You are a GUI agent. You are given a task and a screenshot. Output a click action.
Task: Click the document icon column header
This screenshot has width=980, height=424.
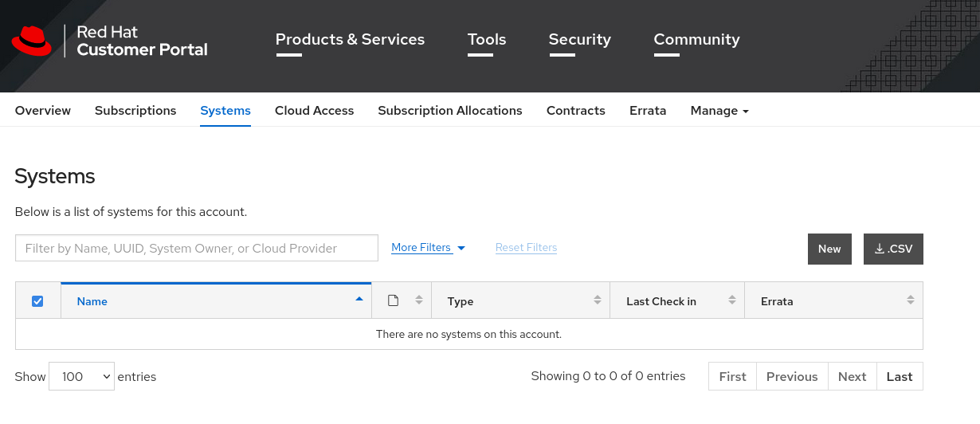[x=393, y=300]
